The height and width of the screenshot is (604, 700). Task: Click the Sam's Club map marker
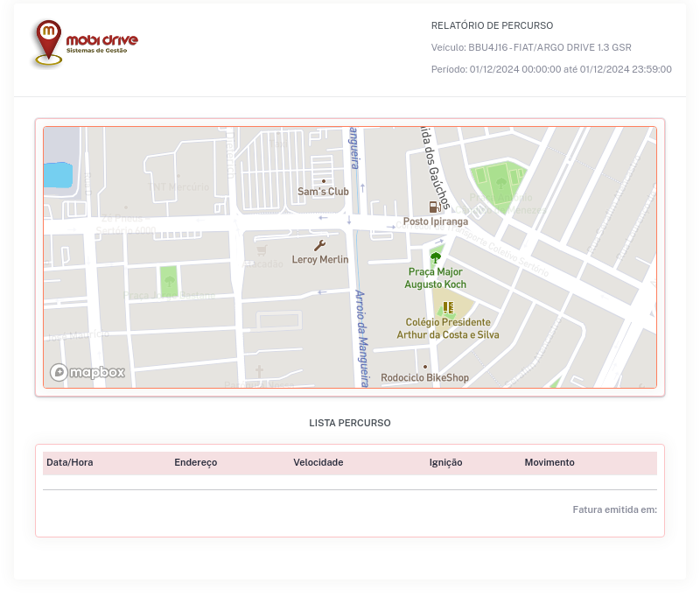point(324,181)
